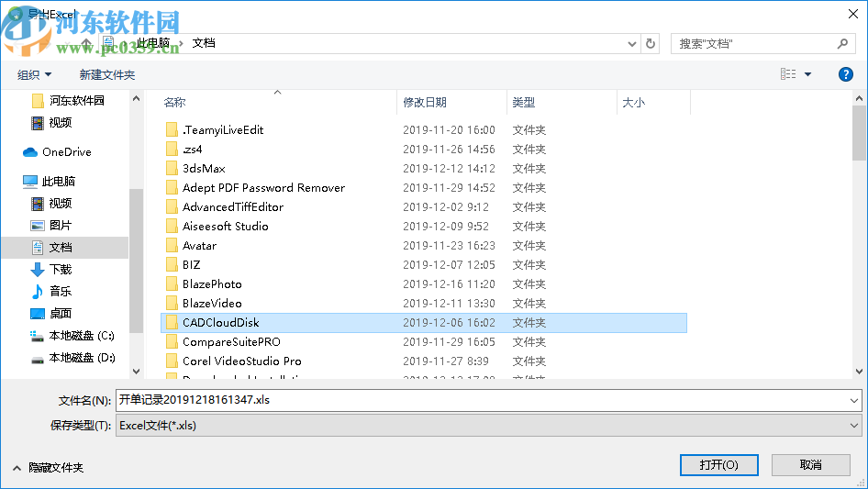Click date 2019-11-27 8:39

click(x=446, y=361)
